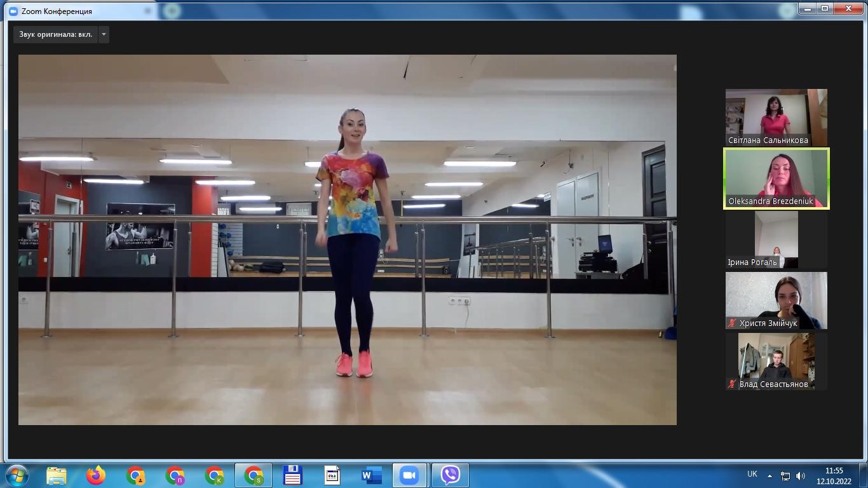This screenshot has height=488, width=868.
Task: Open Microsoft Word from the taskbar
Action: coord(371,475)
